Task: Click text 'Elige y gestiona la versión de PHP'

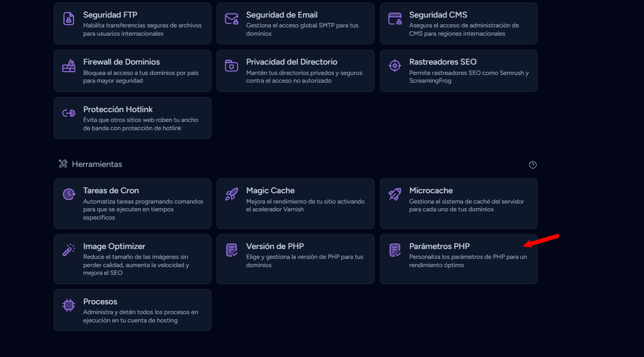Action: (x=295, y=257)
